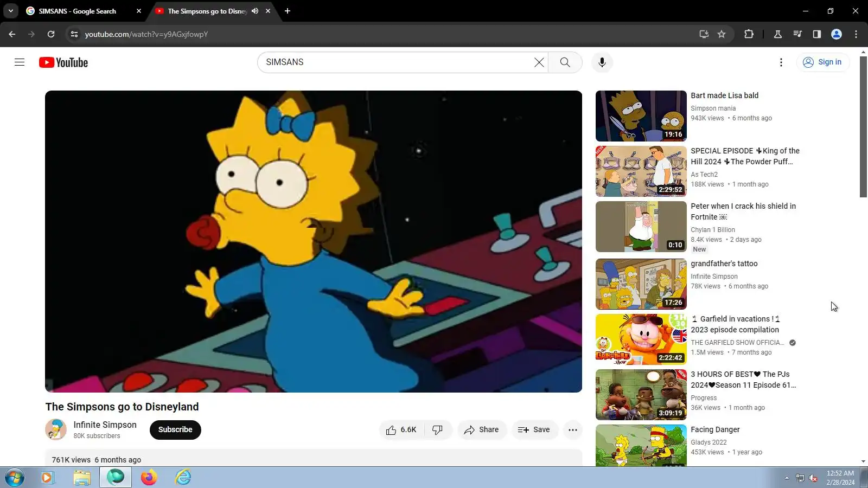Click the Sign in button
Image resolution: width=868 pixels, height=488 pixels.
tap(822, 62)
